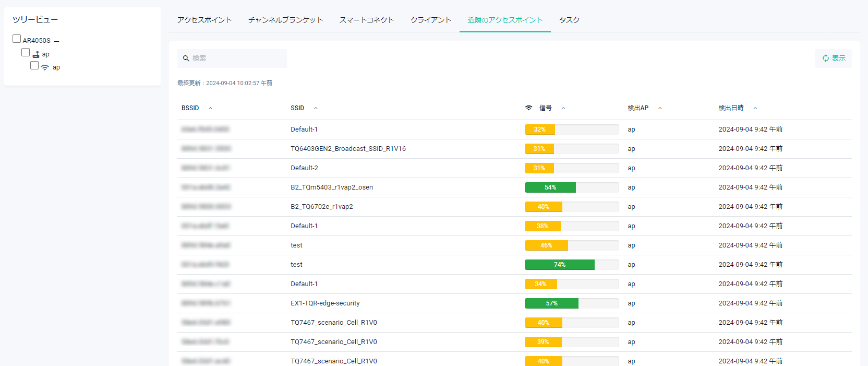Click the 74% signal bar for test
The image size is (868, 366).
(559, 265)
